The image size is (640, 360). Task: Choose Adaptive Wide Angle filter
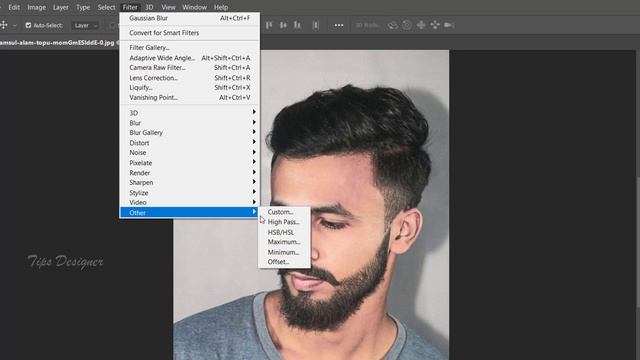(189, 58)
